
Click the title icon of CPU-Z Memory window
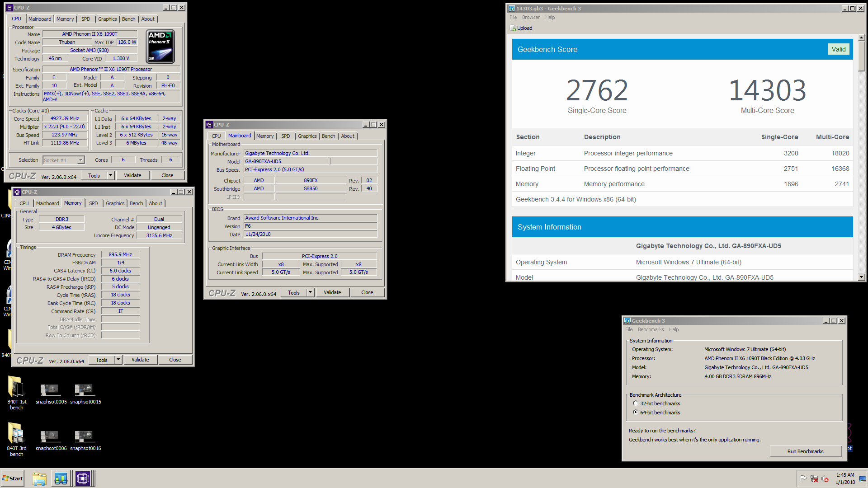point(17,192)
